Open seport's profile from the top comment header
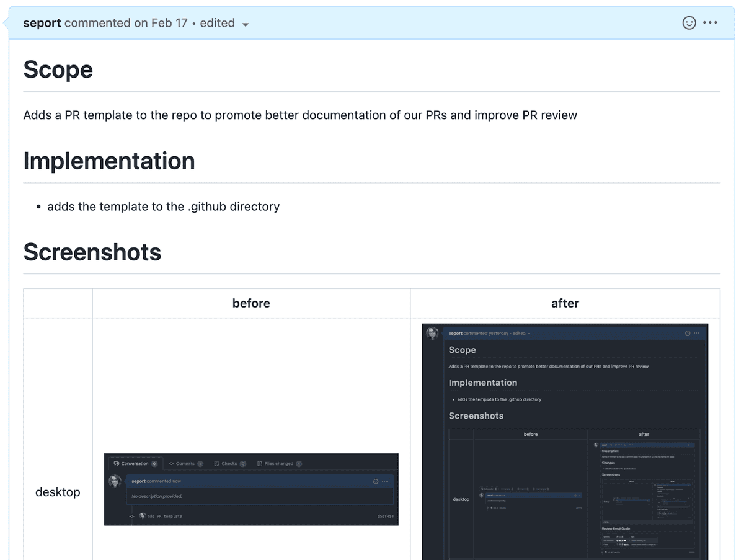The image size is (744, 560). pyautogui.click(x=42, y=23)
